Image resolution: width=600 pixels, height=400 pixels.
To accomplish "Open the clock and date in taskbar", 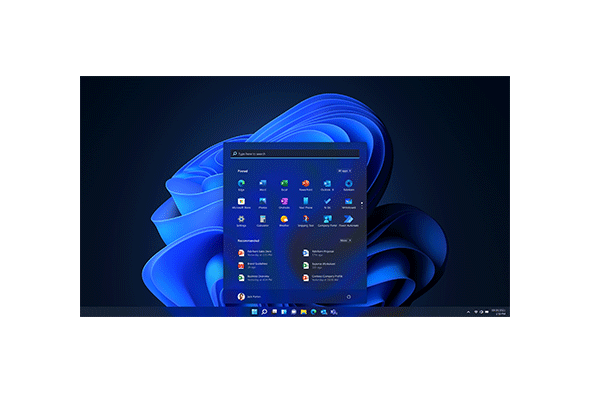I will (497, 312).
